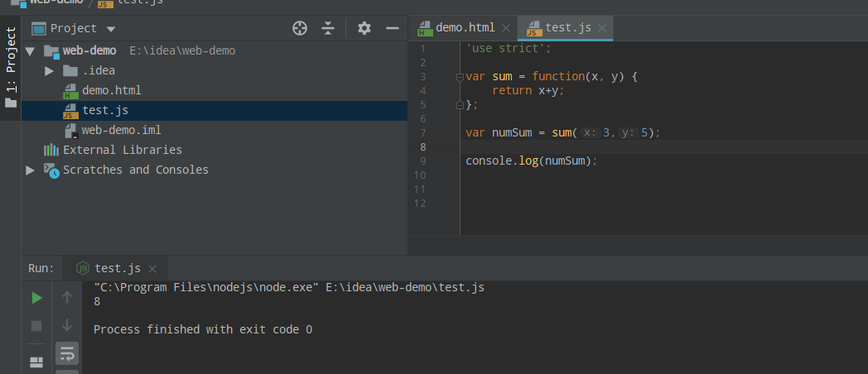Click the y: parameter hint on line 7

pos(628,132)
